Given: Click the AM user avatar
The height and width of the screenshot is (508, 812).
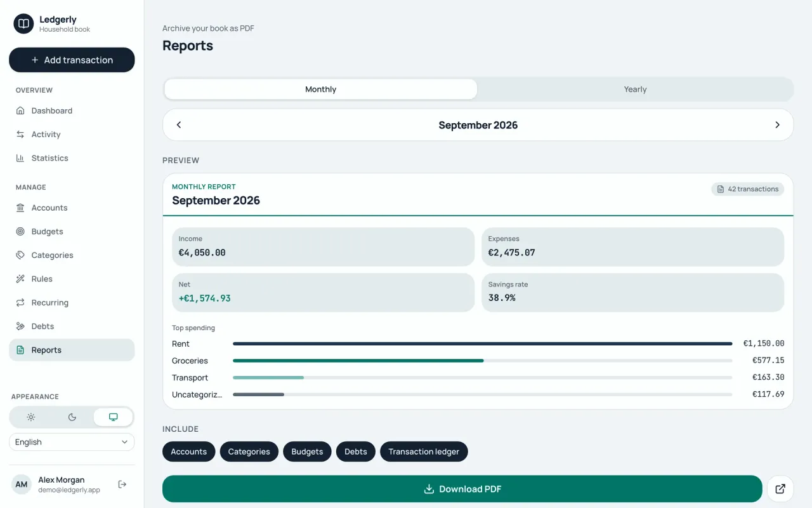Looking at the screenshot, I should tap(22, 485).
